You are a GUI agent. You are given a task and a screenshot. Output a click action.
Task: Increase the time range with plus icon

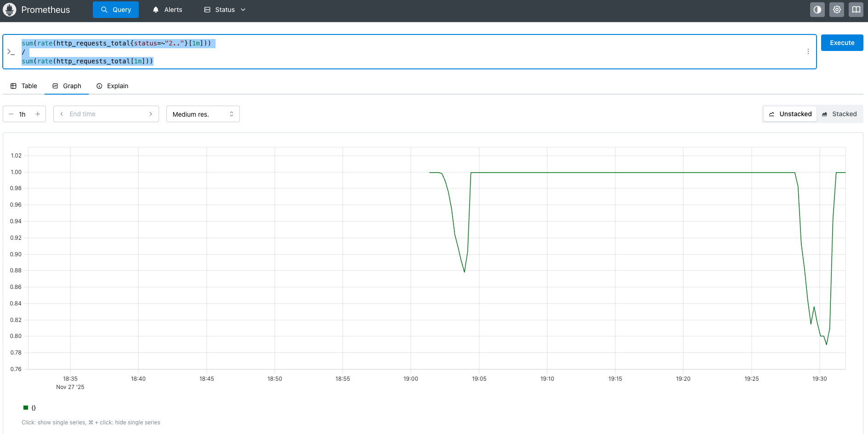(x=38, y=114)
